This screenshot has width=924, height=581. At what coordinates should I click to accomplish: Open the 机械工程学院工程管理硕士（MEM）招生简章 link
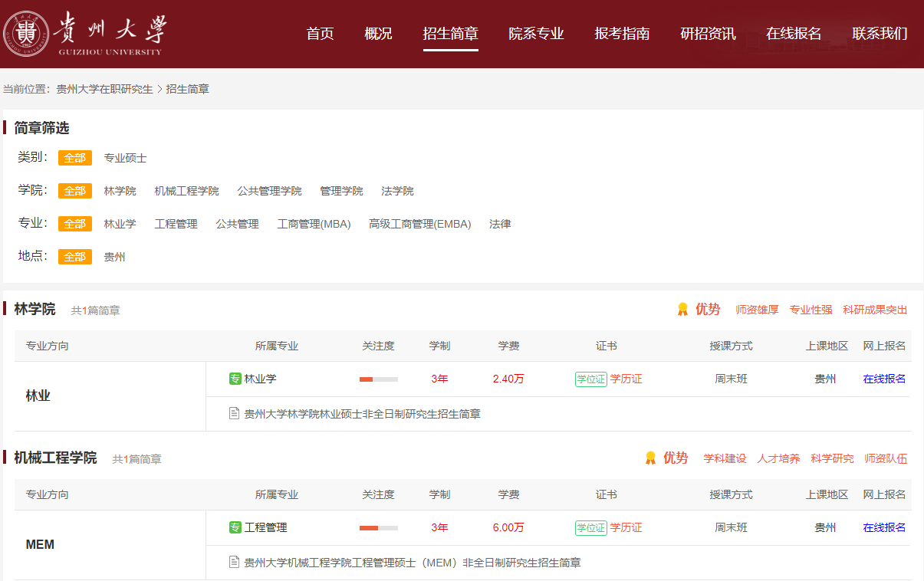pyautogui.click(x=413, y=563)
